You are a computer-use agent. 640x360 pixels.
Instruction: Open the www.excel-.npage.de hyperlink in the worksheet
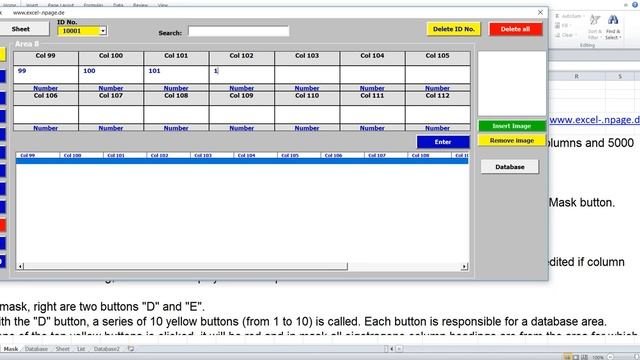click(594, 120)
